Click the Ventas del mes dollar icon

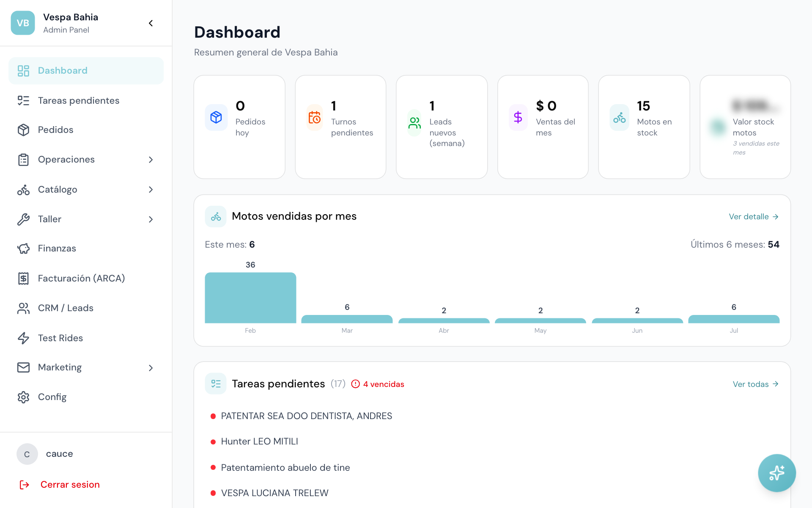pos(518,117)
